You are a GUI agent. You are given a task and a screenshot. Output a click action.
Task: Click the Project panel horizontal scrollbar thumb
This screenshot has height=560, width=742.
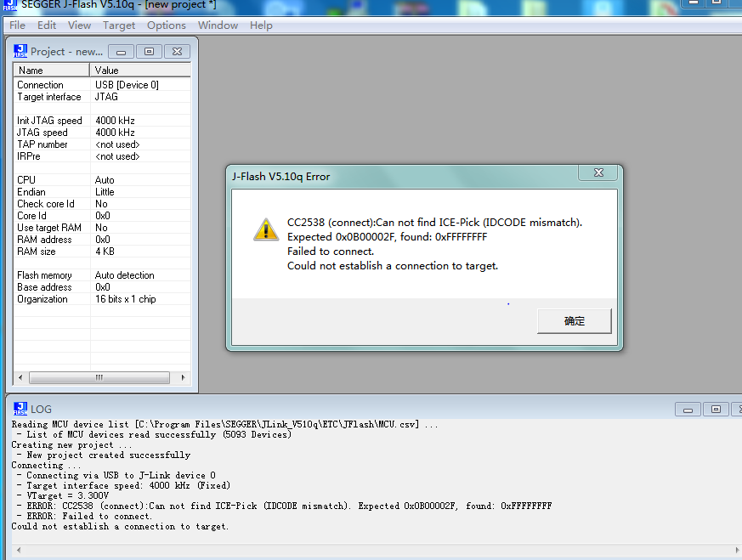click(99, 377)
